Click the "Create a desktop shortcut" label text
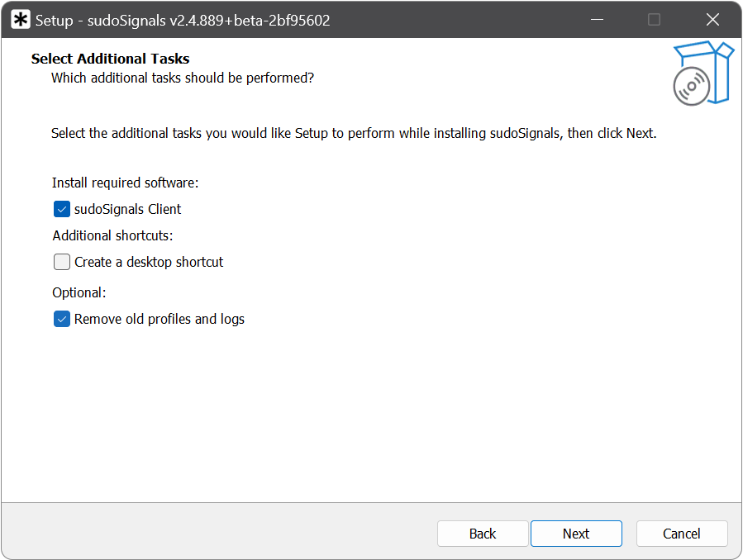This screenshot has width=743, height=560. pos(149,262)
